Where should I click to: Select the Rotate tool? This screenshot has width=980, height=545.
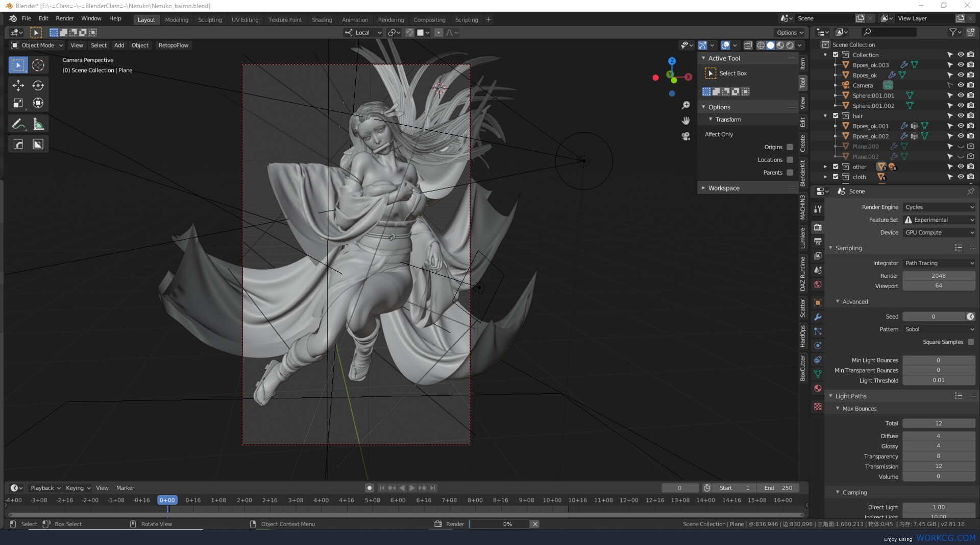coord(38,85)
